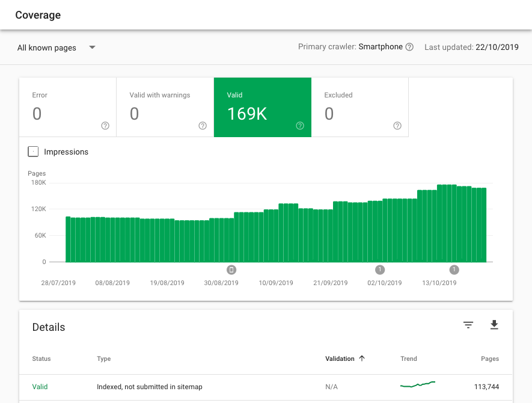Download the coverage details data
532x403 pixels.
494,325
